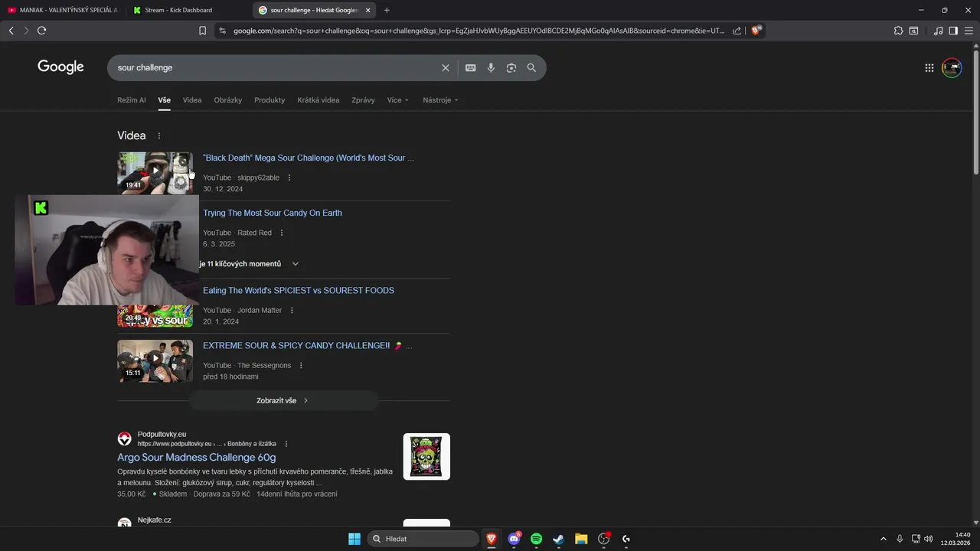980x551 pixels.
Task: Open options for Rated Red video result
Action: point(281,233)
